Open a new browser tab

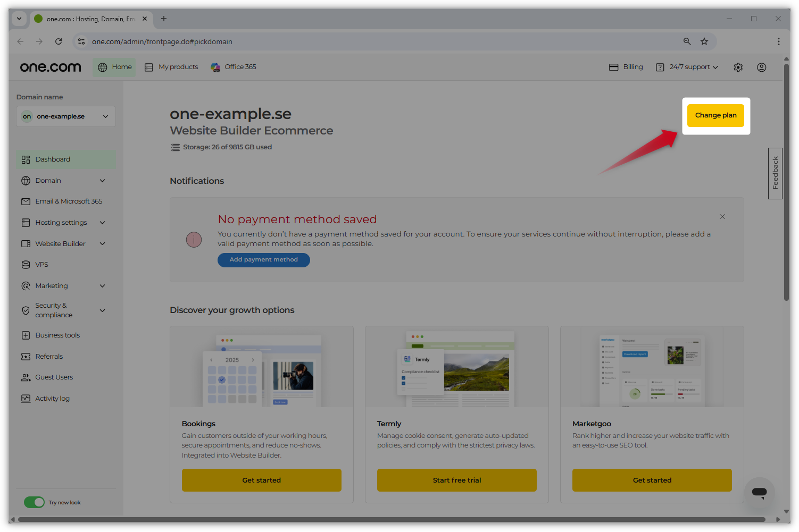coord(164,19)
